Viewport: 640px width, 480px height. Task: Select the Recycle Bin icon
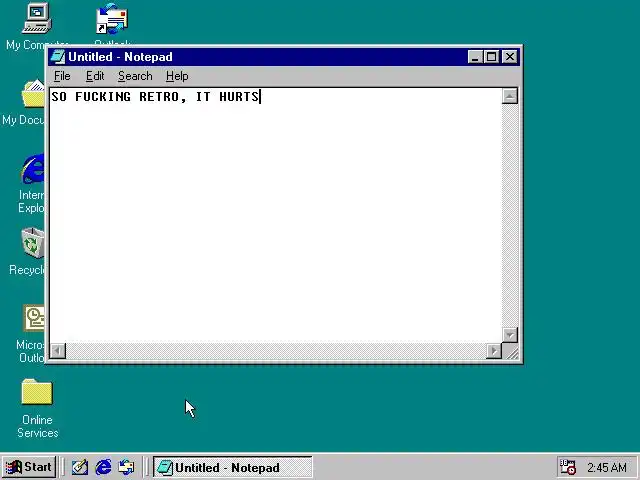(x=33, y=244)
